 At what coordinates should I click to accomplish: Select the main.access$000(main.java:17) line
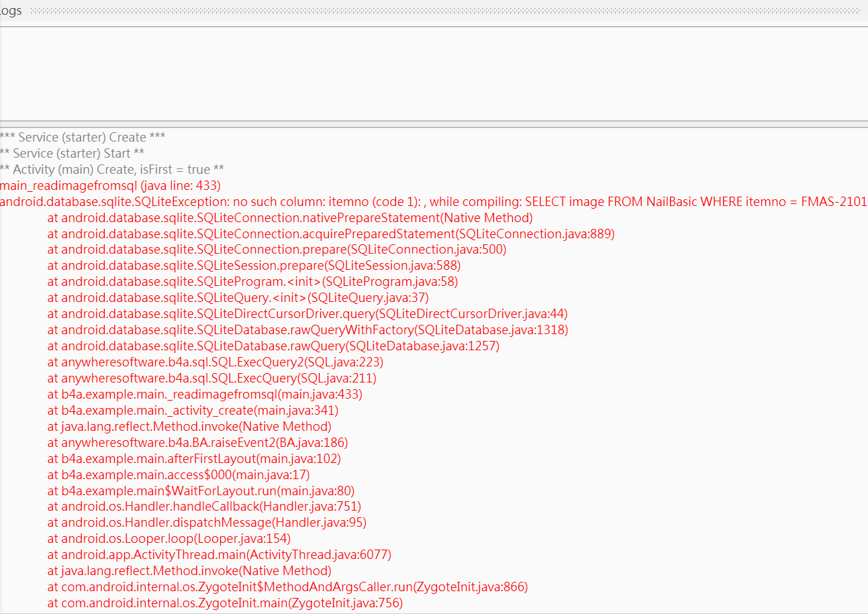point(179,475)
